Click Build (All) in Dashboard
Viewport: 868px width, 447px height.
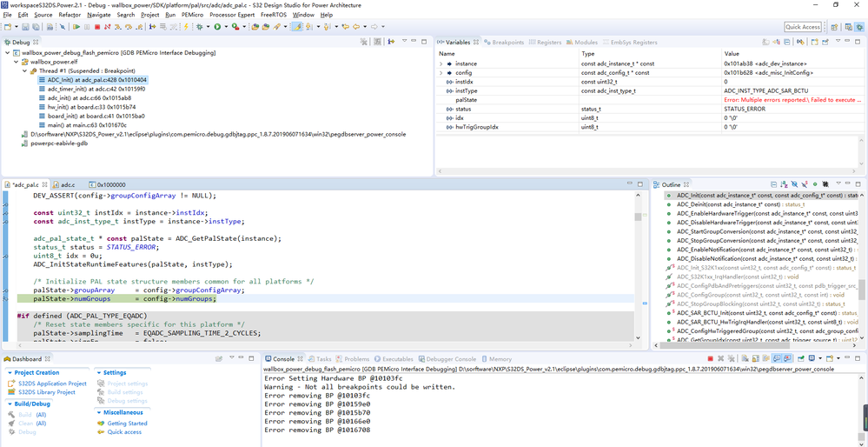[x=32, y=414]
